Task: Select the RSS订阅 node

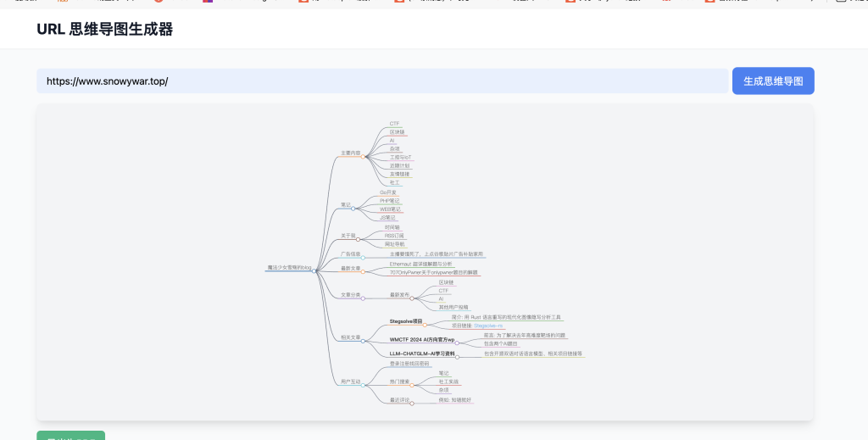Action: [394, 236]
